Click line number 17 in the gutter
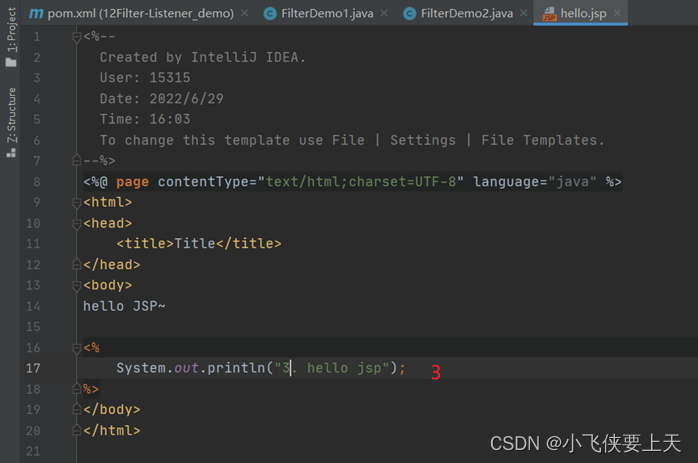 [33, 368]
